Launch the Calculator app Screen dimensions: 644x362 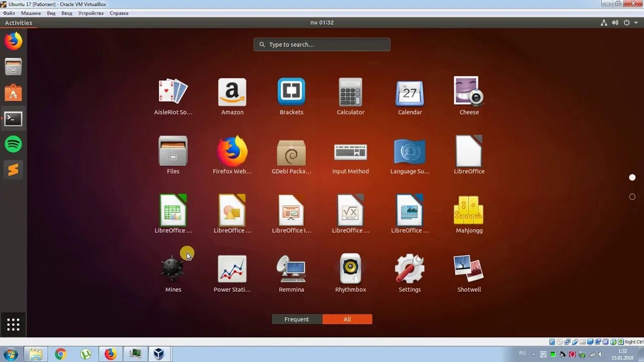pyautogui.click(x=351, y=92)
